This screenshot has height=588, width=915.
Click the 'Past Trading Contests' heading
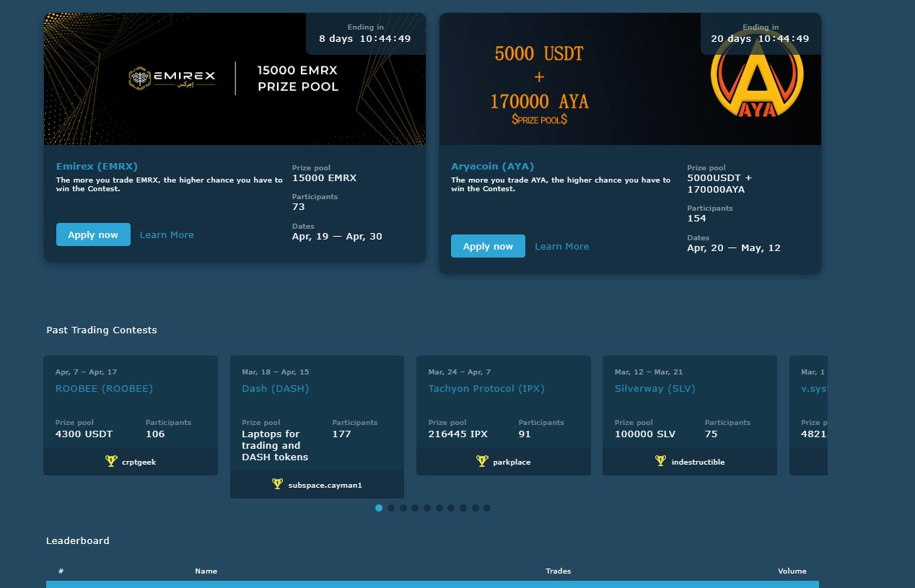102,330
